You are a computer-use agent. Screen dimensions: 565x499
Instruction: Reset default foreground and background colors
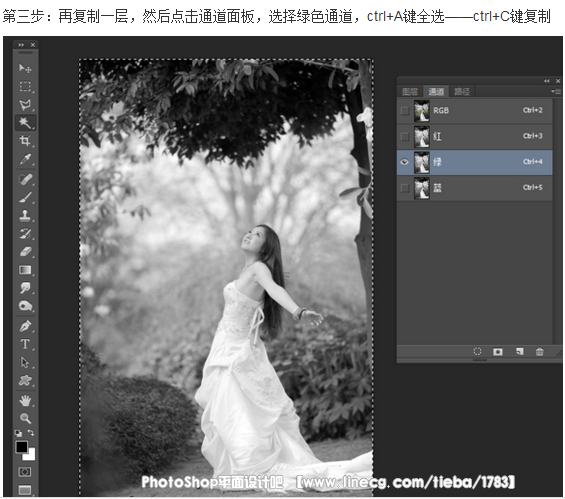coord(18,433)
